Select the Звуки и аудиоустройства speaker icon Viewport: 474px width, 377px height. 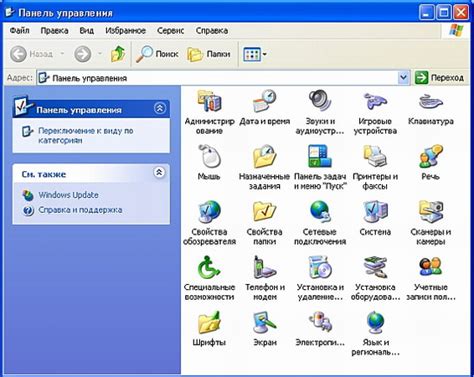[320, 101]
